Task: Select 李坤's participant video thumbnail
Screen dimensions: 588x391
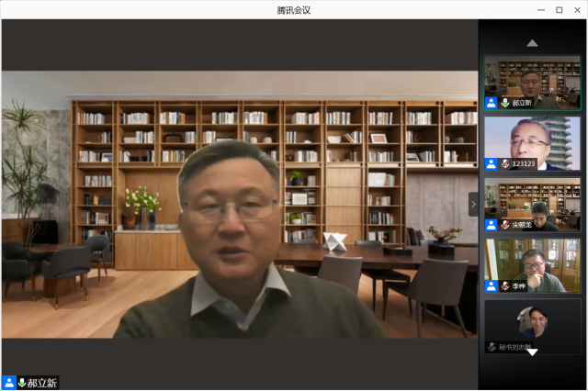Action: point(533,263)
